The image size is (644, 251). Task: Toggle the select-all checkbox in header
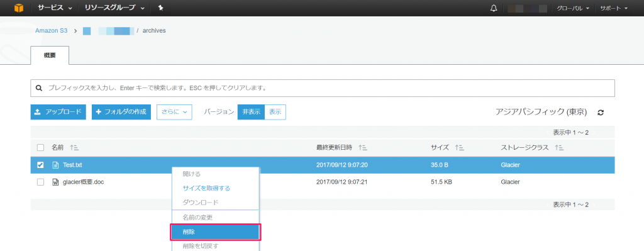40,147
